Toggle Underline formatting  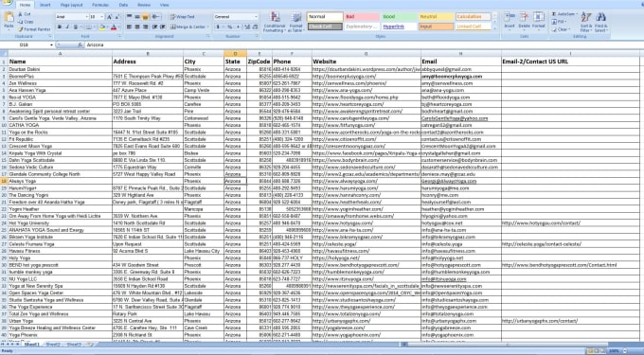(x=76, y=27)
